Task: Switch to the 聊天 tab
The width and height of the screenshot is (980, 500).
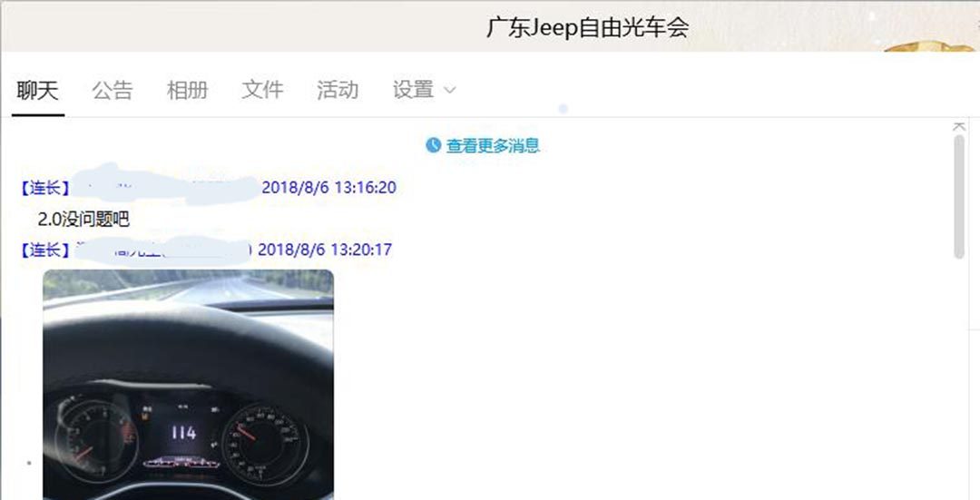Action: coord(37,90)
